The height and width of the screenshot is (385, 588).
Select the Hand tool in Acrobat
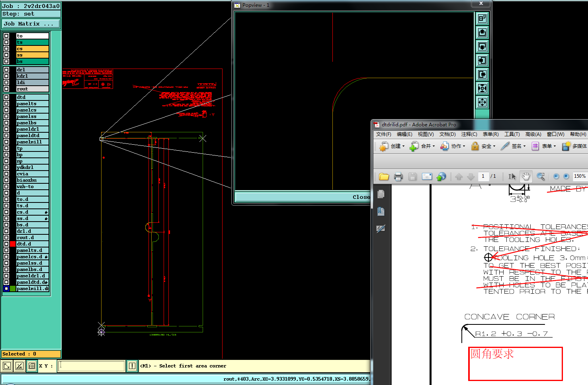point(526,177)
